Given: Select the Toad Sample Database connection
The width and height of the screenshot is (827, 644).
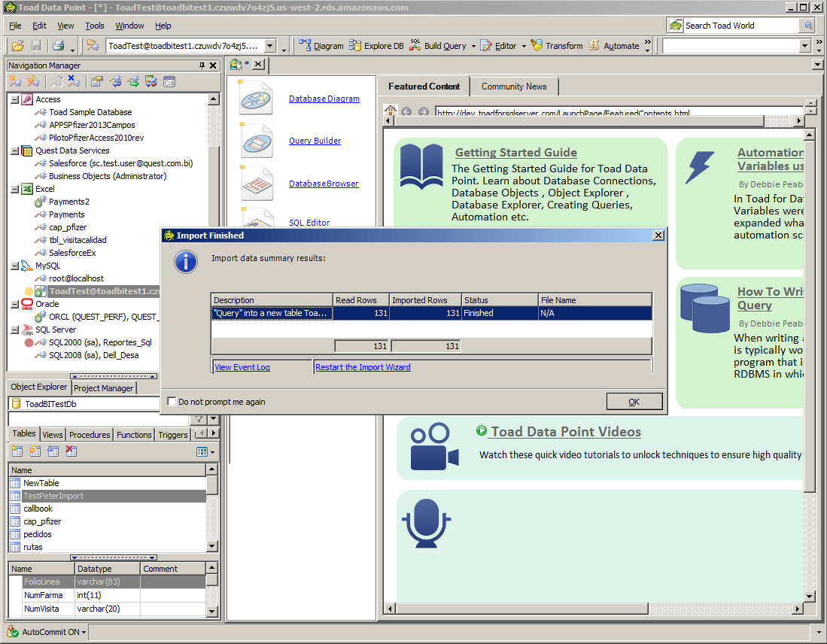Looking at the screenshot, I should (90, 112).
